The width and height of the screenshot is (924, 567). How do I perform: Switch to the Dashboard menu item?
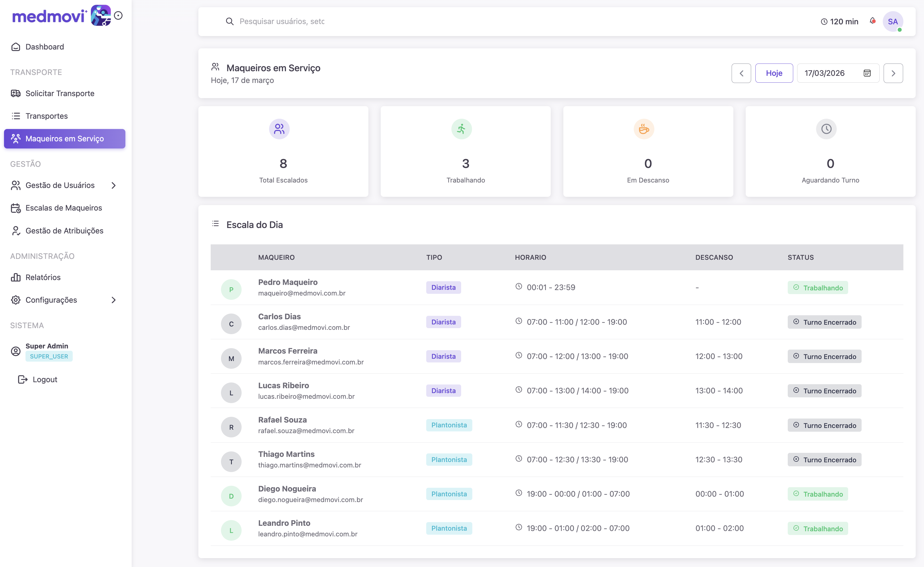point(44,47)
